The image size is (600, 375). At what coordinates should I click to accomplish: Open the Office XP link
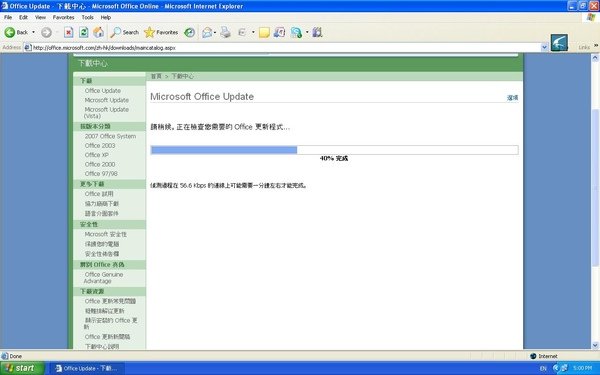96,155
